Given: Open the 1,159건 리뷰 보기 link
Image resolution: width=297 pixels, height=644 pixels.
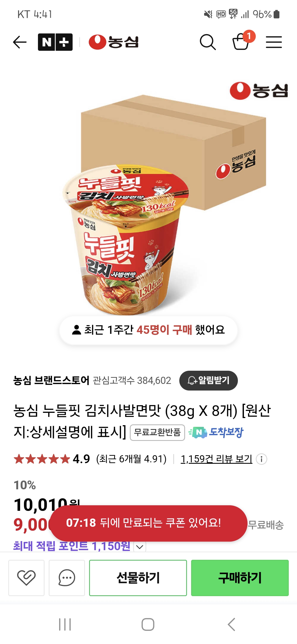Looking at the screenshot, I should click(216, 459).
